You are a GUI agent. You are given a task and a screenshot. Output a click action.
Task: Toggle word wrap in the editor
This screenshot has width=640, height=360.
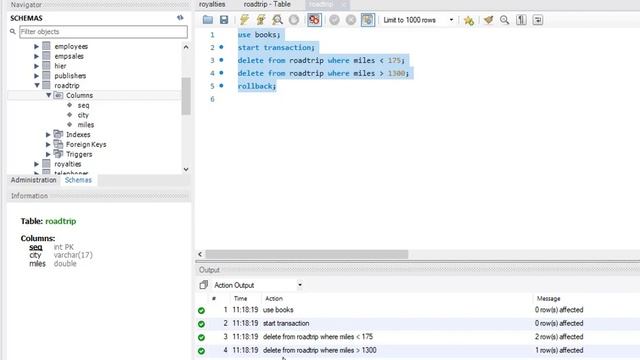538,20
